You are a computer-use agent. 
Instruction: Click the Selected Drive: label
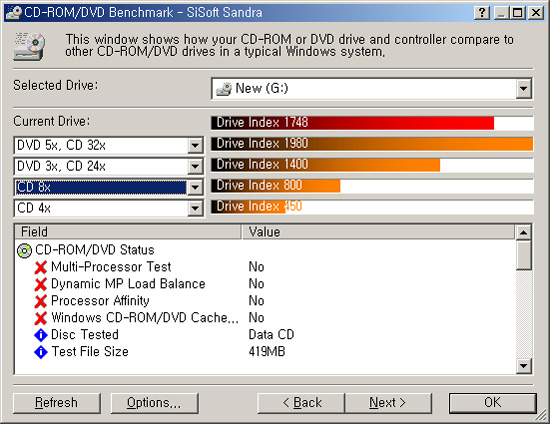pos(56,86)
